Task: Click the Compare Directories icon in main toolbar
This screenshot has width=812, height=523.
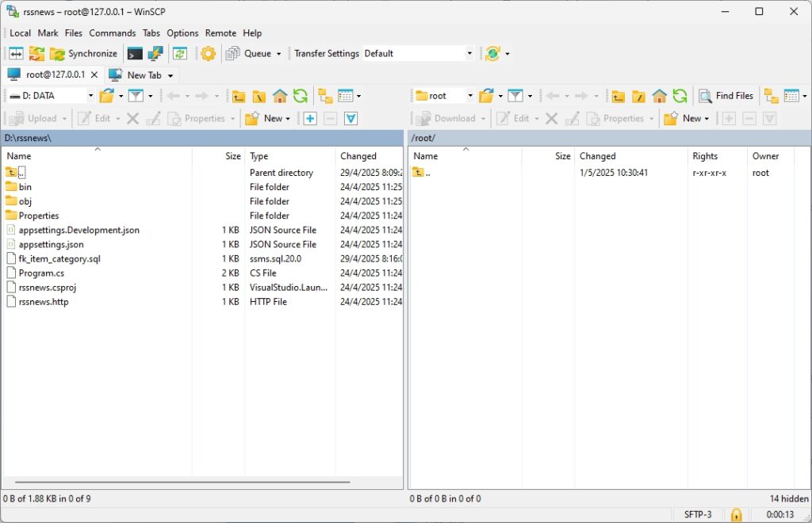Action: click(16, 53)
